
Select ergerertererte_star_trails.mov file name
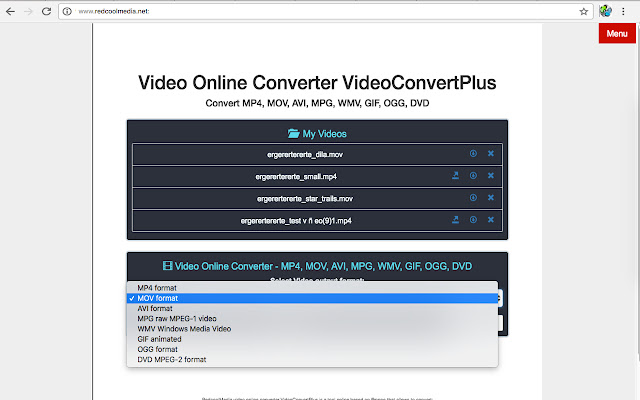(x=305, y=199)
